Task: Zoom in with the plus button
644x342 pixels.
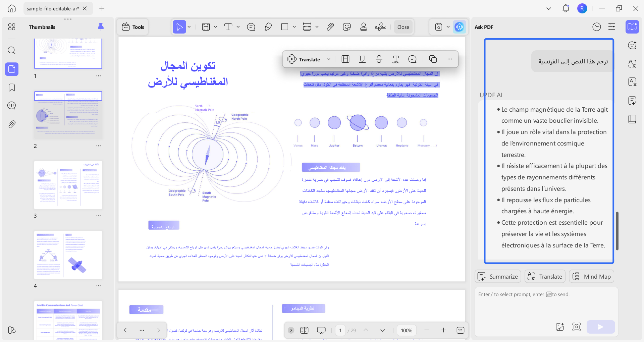Action: [443, 330]
